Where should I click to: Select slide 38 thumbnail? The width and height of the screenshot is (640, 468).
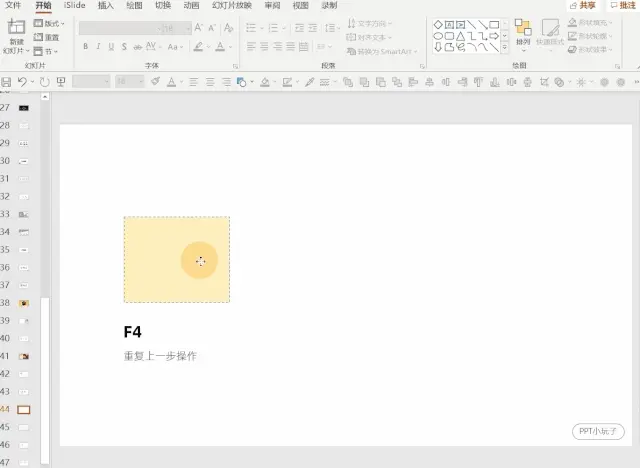(24, 303)
